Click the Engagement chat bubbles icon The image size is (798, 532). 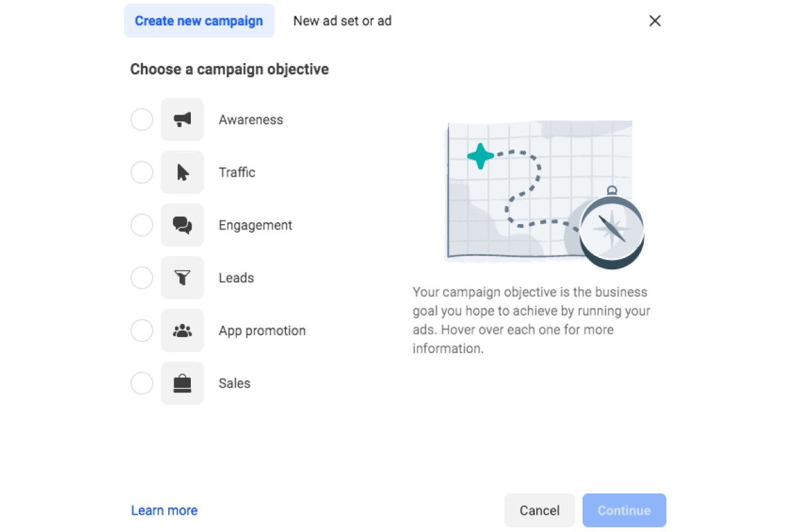tap(182, 225)
